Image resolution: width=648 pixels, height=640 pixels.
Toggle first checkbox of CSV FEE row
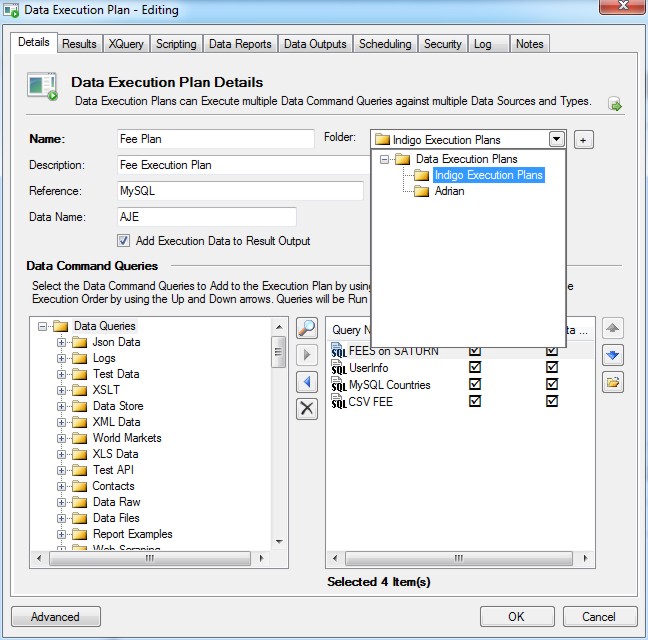click(x=475, y=401)
